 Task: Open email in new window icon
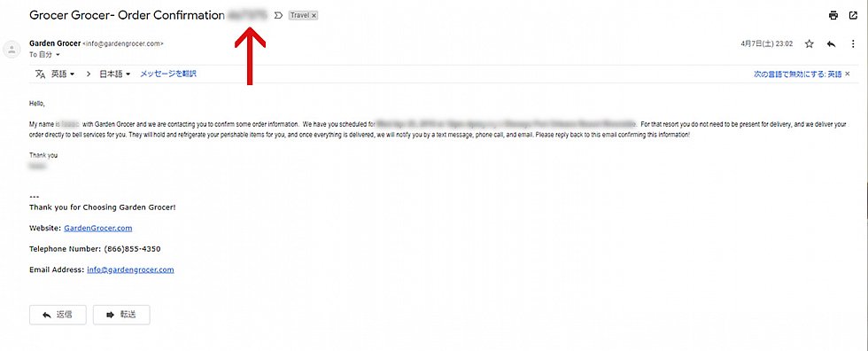coord(853,15)
